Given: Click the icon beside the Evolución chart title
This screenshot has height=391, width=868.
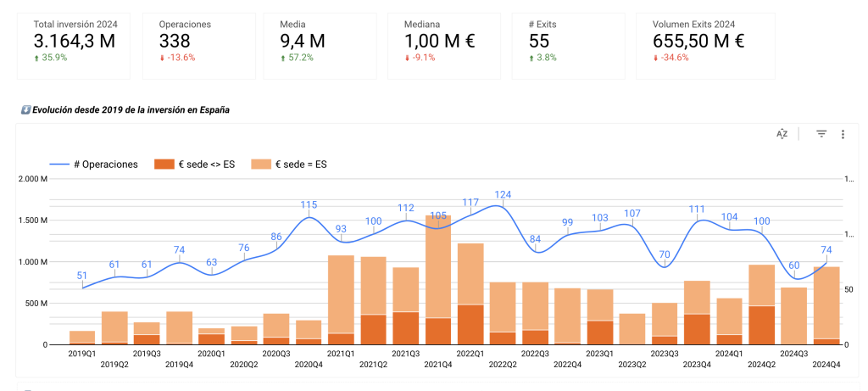Looking at the screenshot, I should [x=26, y=109].
